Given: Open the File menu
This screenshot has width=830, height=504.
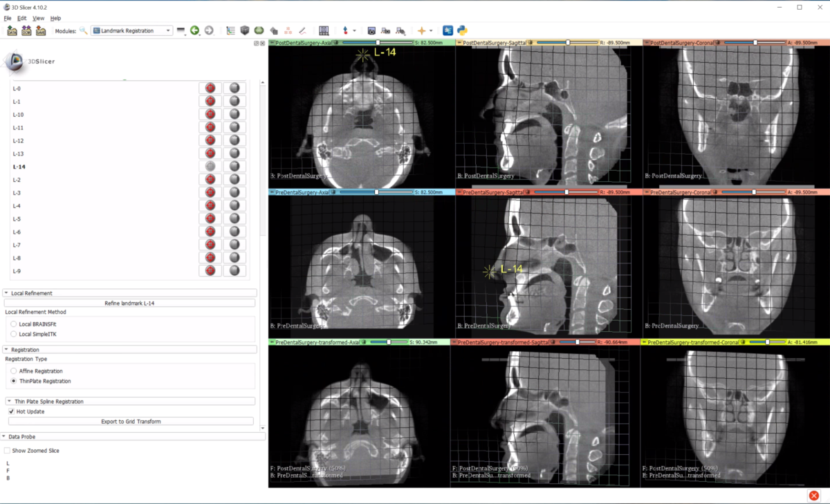Looking at the screenshot, I should pos(8,18).
